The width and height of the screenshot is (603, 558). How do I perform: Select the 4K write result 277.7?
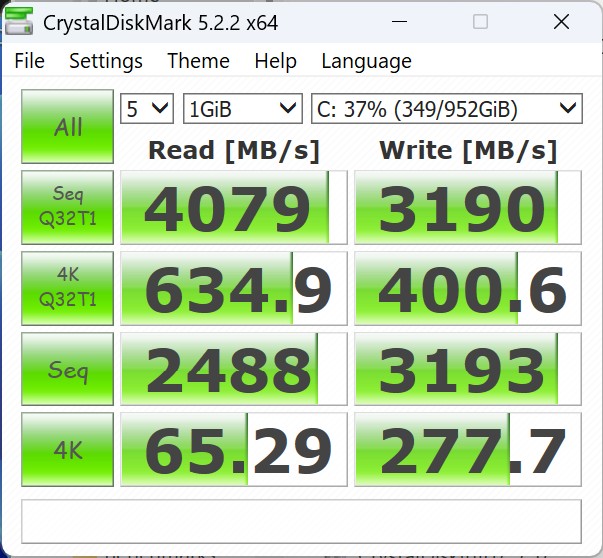468,450
